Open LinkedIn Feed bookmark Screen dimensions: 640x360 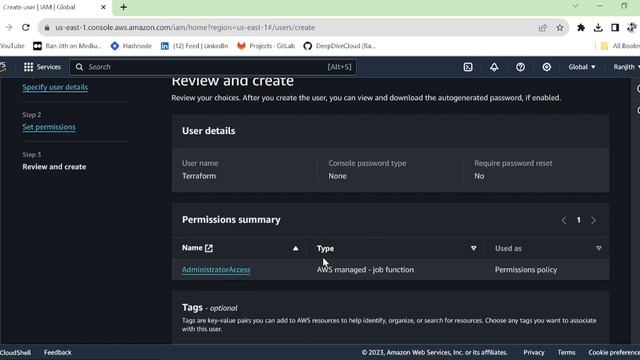[x=194, y=46]
